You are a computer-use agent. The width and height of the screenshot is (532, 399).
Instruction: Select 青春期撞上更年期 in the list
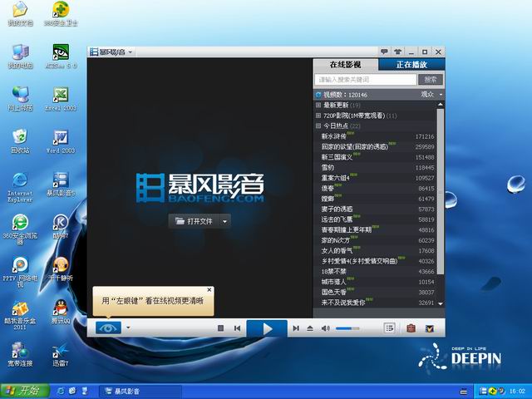click(376, 230)
